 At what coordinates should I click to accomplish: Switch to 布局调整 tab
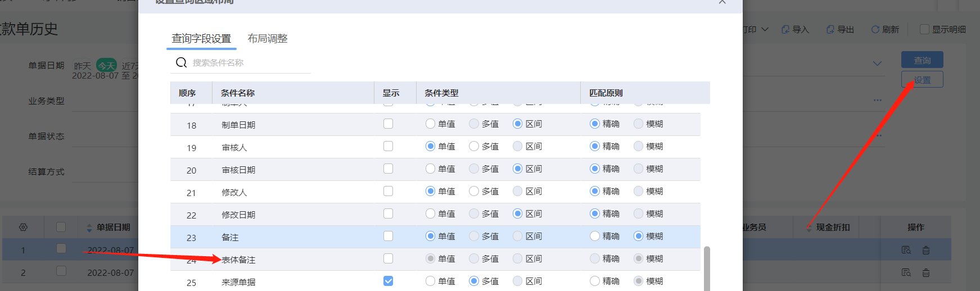(x=268, y=39)
